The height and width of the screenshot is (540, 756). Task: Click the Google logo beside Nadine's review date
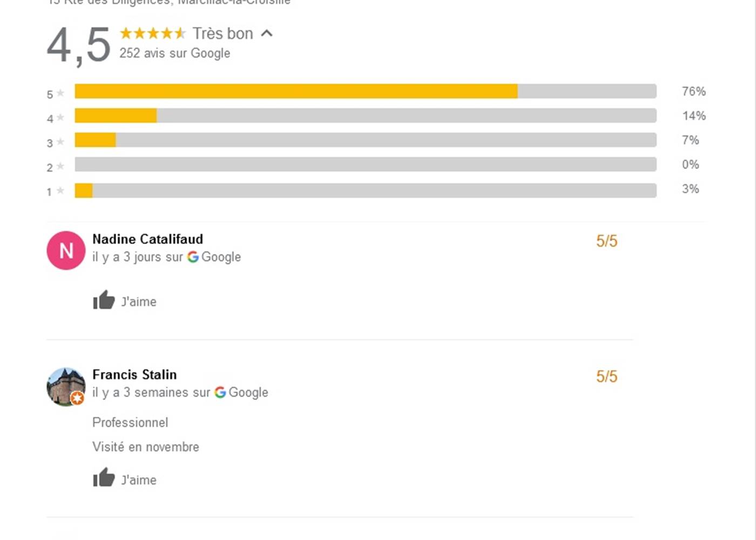(193, 257)
